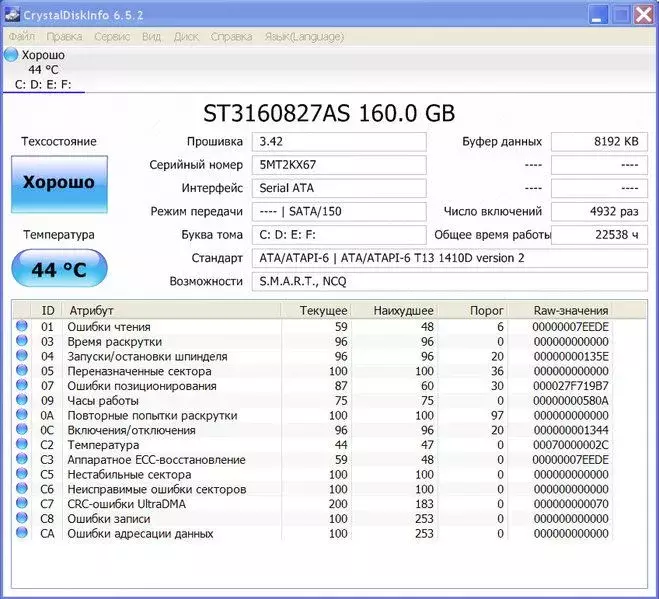Click status icon for 07 Ошибки позиционирования
The image size is (659, 599).
22,385
